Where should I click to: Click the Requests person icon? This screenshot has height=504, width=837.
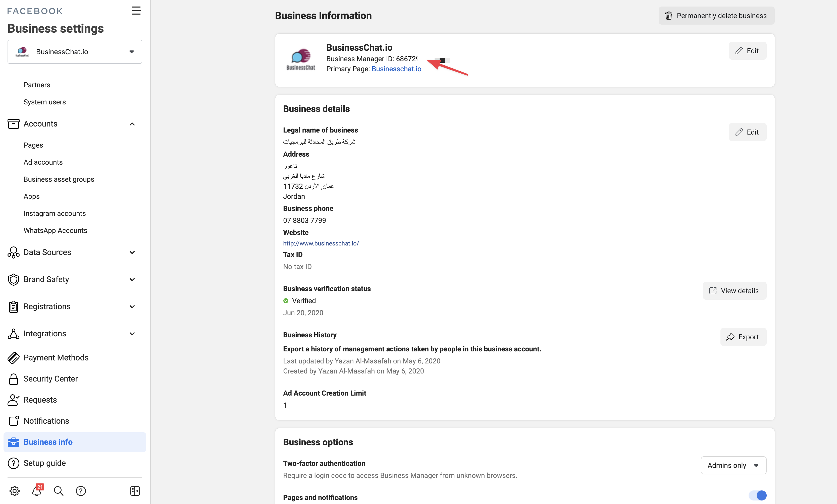(13, 400)
